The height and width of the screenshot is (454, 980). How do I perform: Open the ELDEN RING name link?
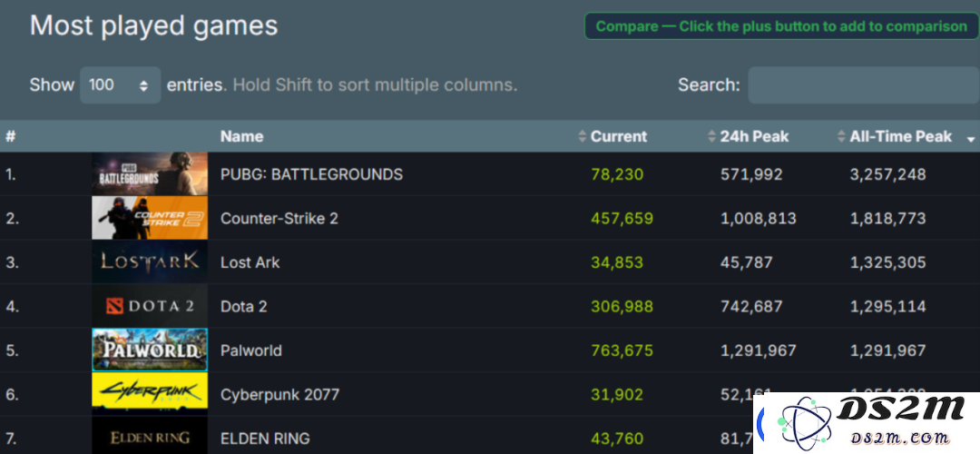(265, 439)
